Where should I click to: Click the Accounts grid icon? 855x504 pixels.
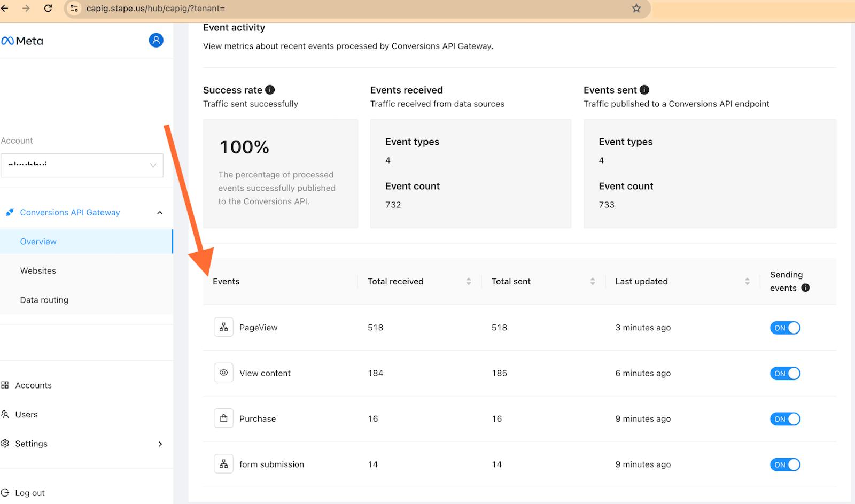click(5, 385)
